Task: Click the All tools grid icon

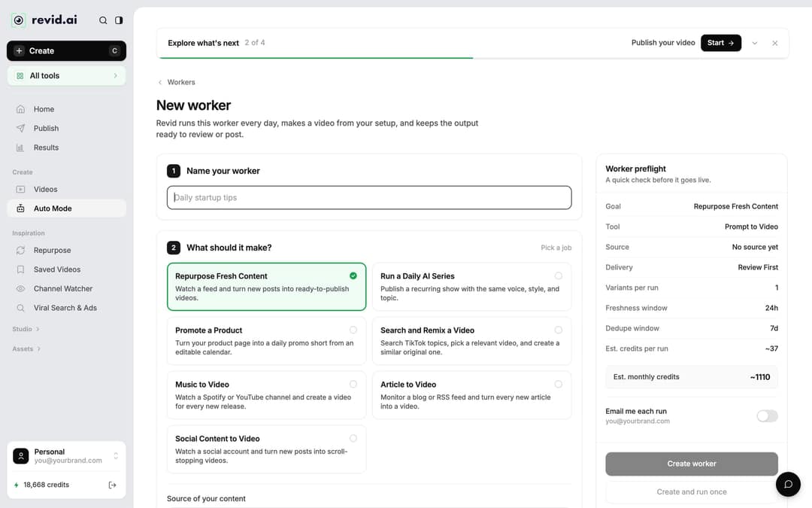Action: (20, 76)
